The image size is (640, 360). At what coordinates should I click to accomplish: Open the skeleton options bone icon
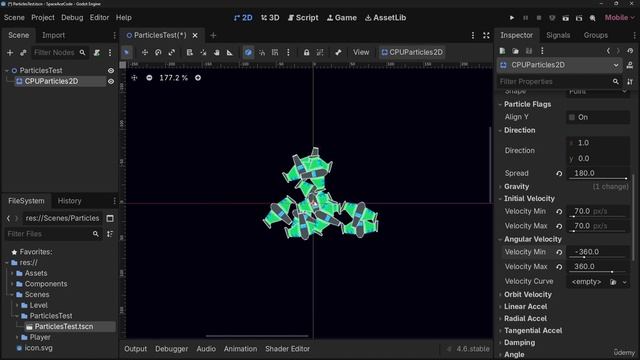pyautogui.click(x=338, y=52)
